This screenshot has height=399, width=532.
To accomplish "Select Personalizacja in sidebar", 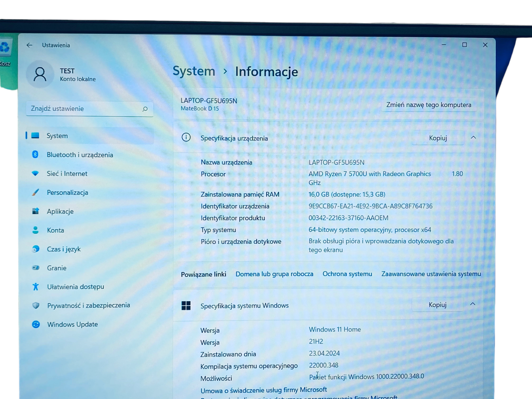I will click(90, 192).
